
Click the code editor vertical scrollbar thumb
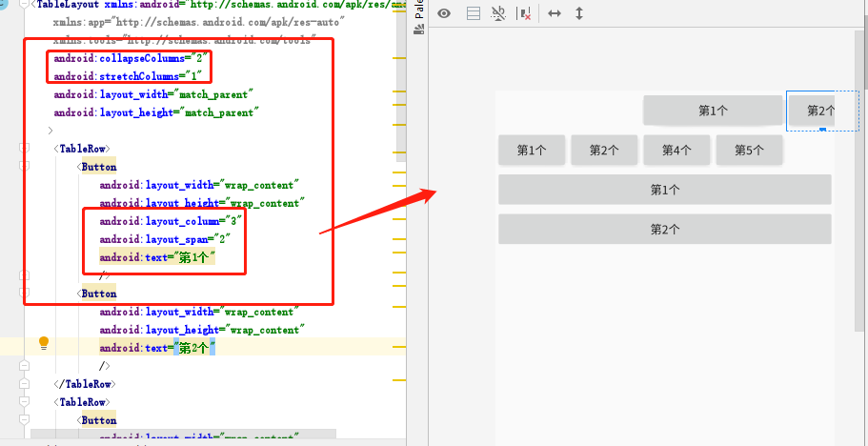pyautogui.click(x=401, y=80)
